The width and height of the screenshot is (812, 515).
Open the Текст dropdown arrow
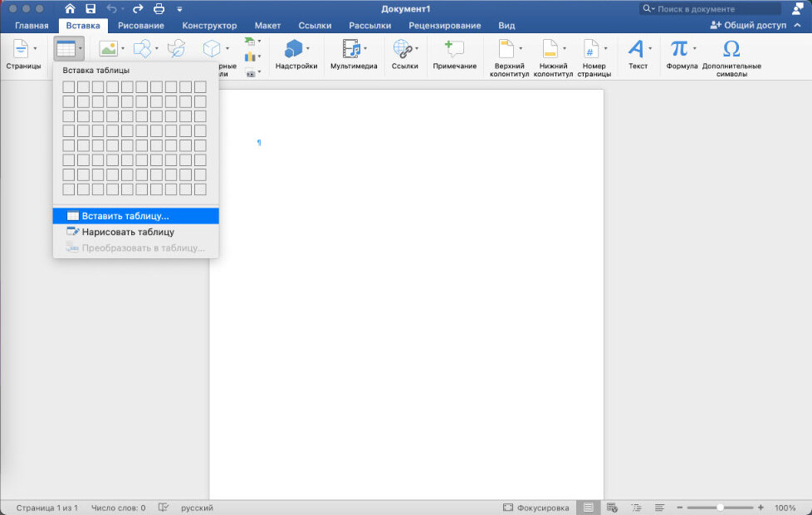coord(650,49)
